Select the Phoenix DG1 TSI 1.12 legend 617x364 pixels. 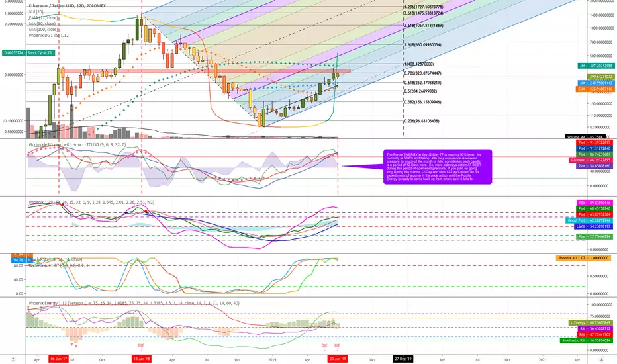pyautogui.click(x=48, y=36)
